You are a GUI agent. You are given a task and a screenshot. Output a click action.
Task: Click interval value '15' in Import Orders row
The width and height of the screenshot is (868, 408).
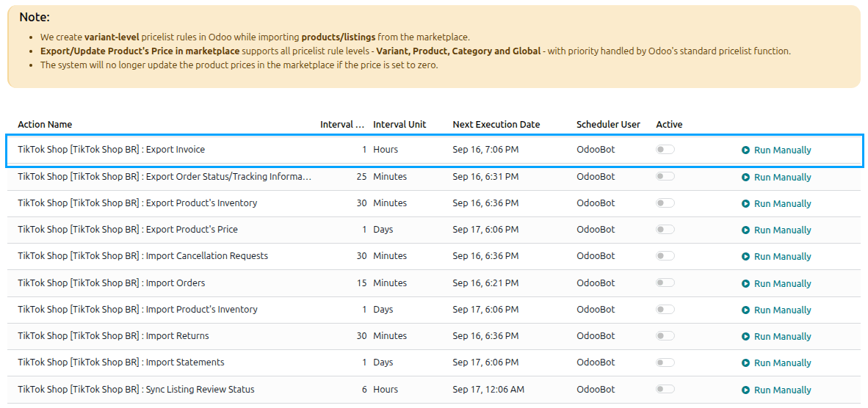361,283
